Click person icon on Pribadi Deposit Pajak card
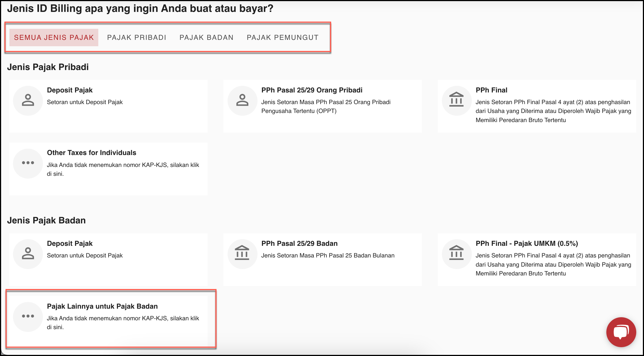The image size is (644, 356). tap(28, 100)
